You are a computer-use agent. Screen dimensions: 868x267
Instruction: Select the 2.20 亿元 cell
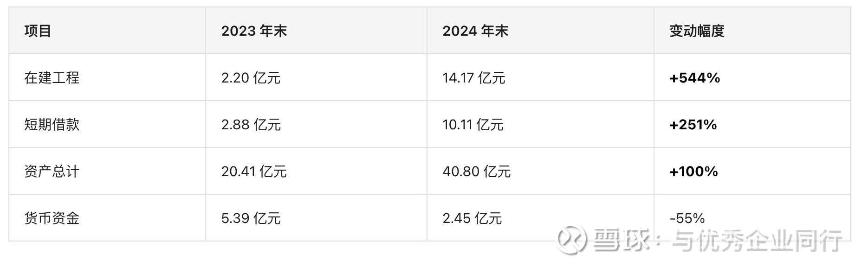(251, 78)
